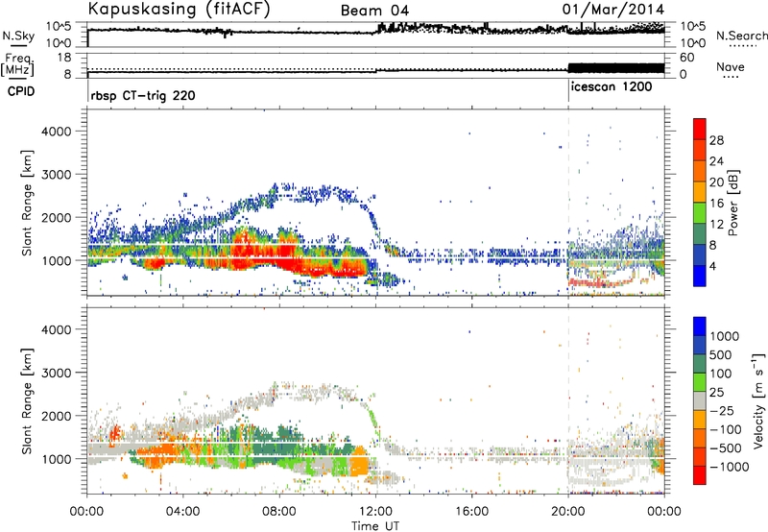768x532 pixels.
Task: Click the "12:00" time tick label
Action: pos(375,512)
